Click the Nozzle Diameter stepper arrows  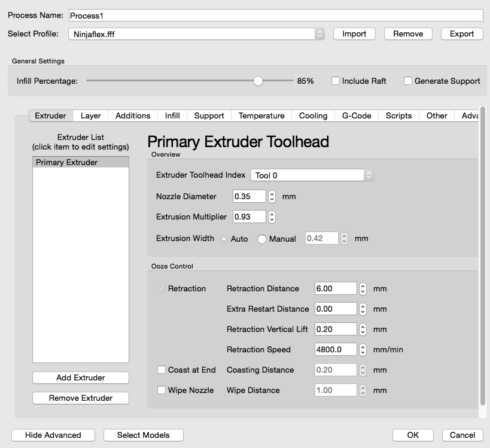(x=272, y=196)
